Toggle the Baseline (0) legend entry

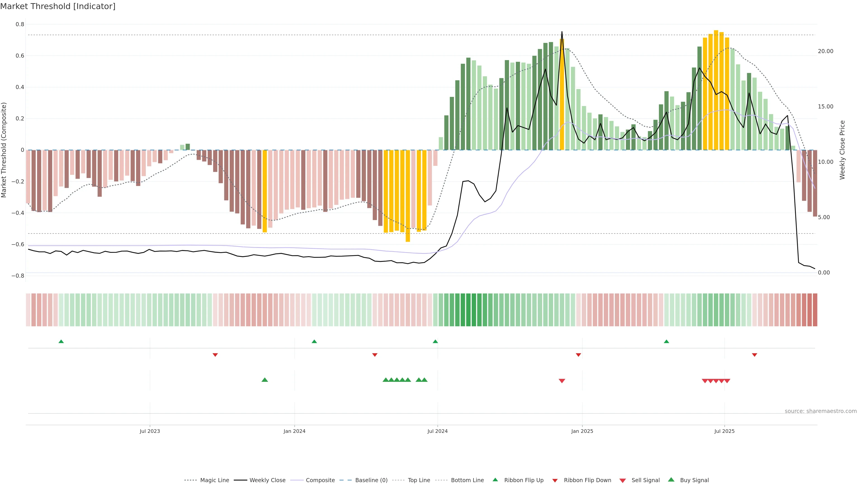click(x=371, y=480)
